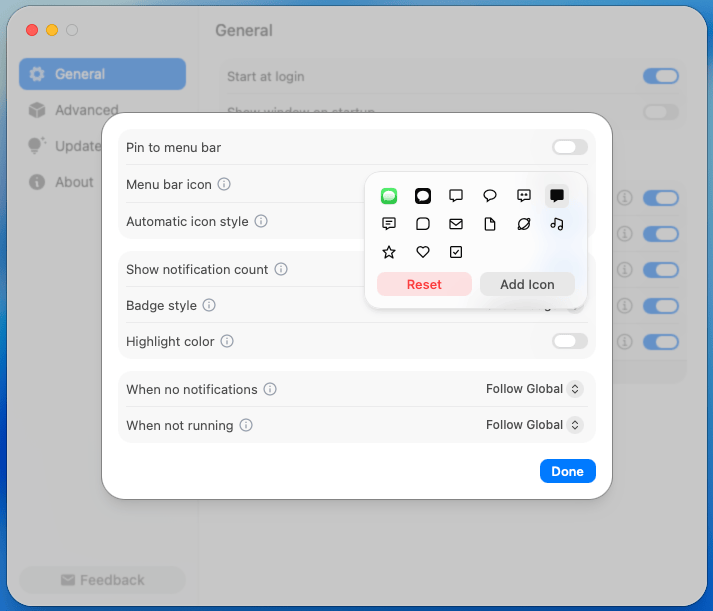Select the green Messages app icon
This screenshot has height=611, width=713.
389,196
